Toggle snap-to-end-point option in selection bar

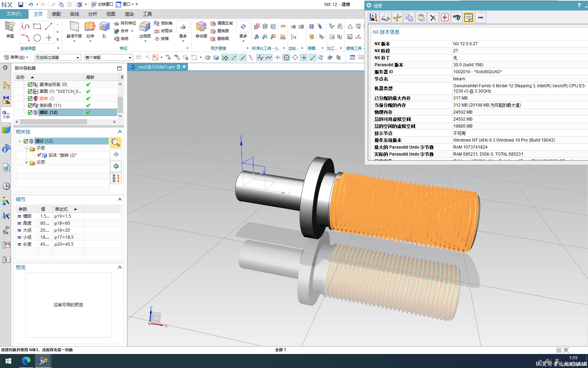pyautogui.click(x=234, y=57)
